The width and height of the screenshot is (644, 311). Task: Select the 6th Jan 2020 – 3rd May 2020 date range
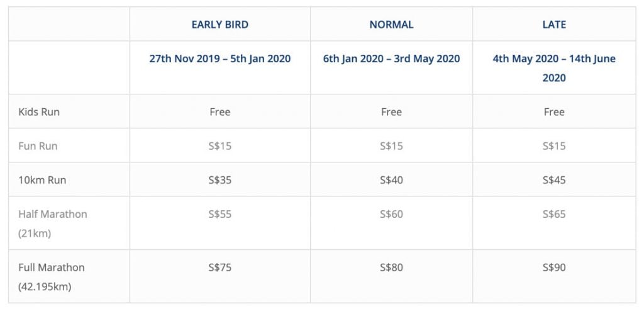point(391,59)
